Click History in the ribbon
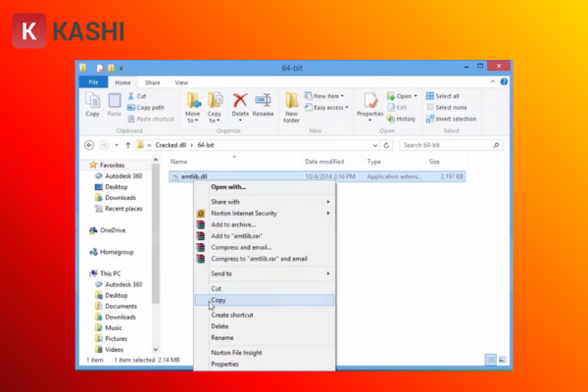 [401, 119]
